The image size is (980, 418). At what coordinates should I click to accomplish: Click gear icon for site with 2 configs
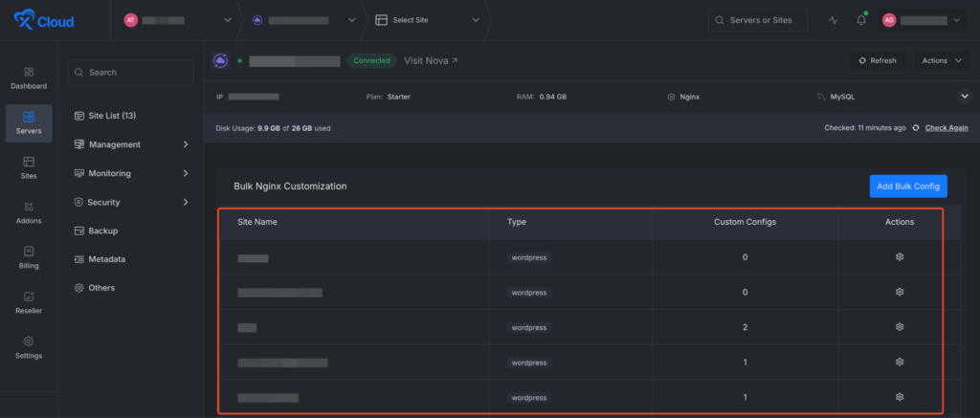click(899, 327)
